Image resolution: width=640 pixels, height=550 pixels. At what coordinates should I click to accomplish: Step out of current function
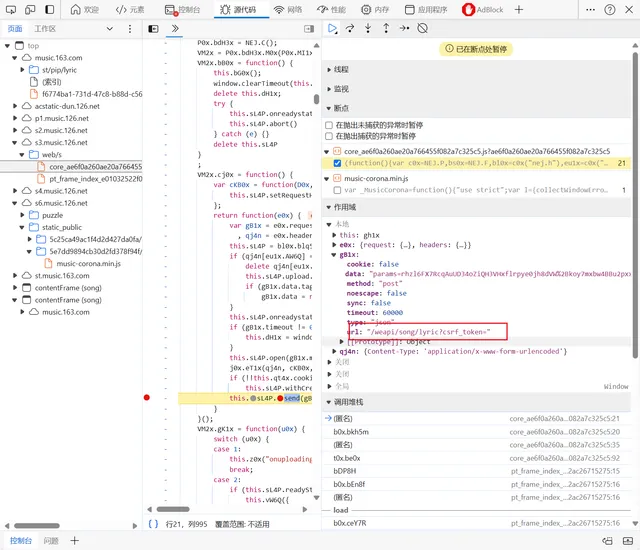tap(386, 28)
